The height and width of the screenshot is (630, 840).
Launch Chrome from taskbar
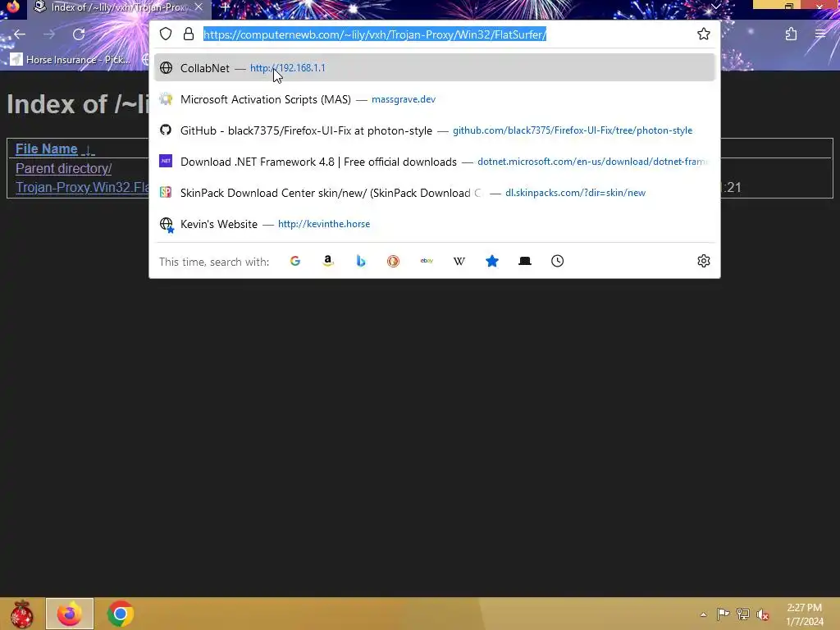[x=121, y=614]
